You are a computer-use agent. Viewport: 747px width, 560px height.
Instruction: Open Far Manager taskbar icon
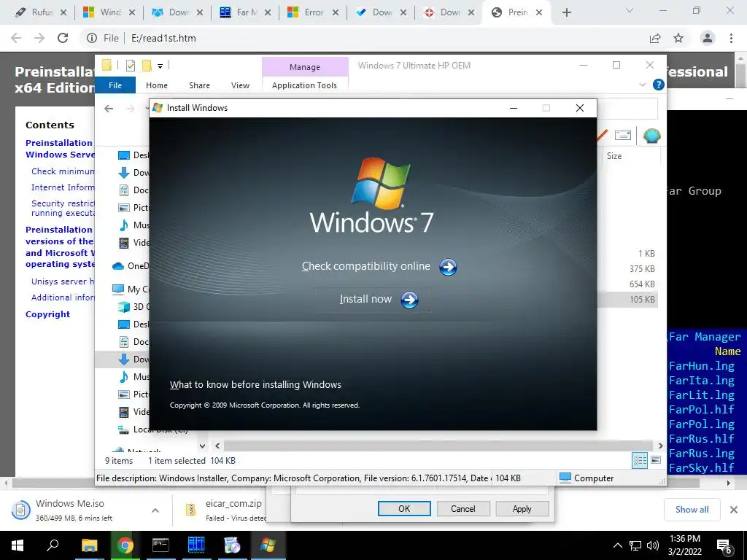coord(196,545)
